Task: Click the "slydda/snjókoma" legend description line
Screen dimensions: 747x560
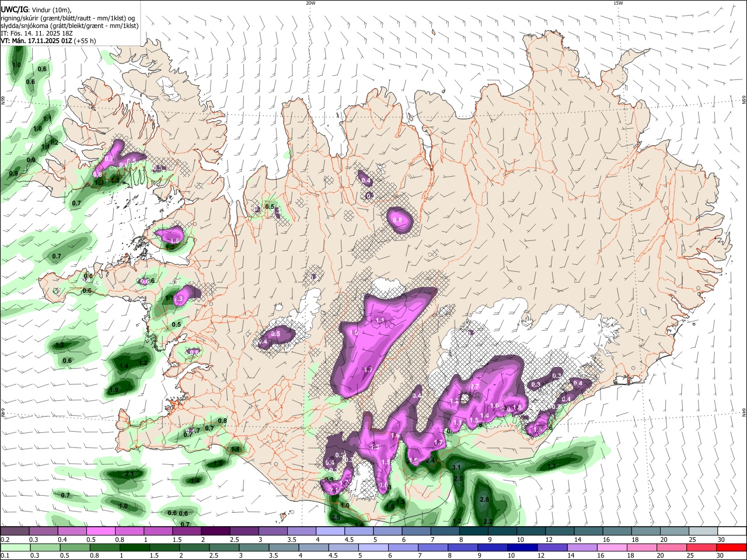Action: (x=69, y=26)
